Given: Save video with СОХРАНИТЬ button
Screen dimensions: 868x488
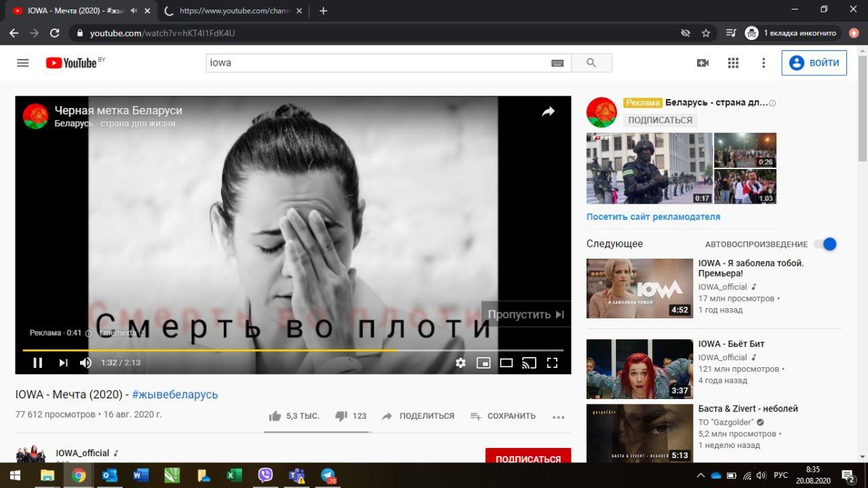Looking at the screenshot, I should pyautogui.click(x=503, y=416).
